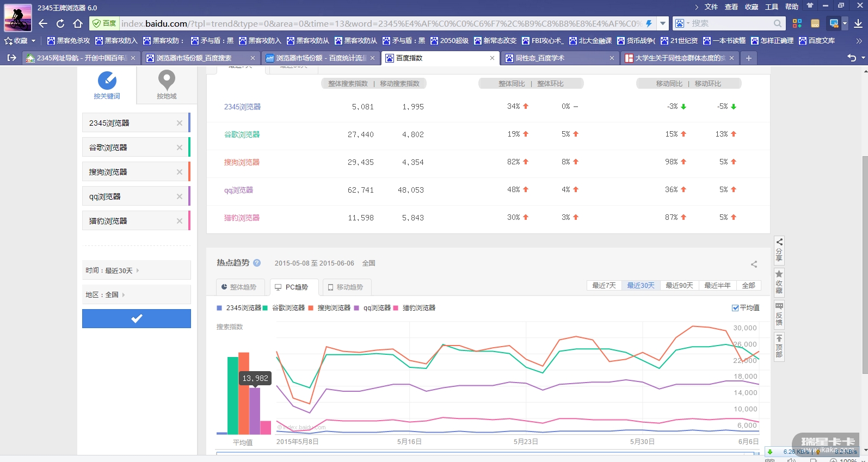Switch to the 移动趋势 tab
Image resolution: width=868 pixels, height=462 pixels.
click(346, 287)
